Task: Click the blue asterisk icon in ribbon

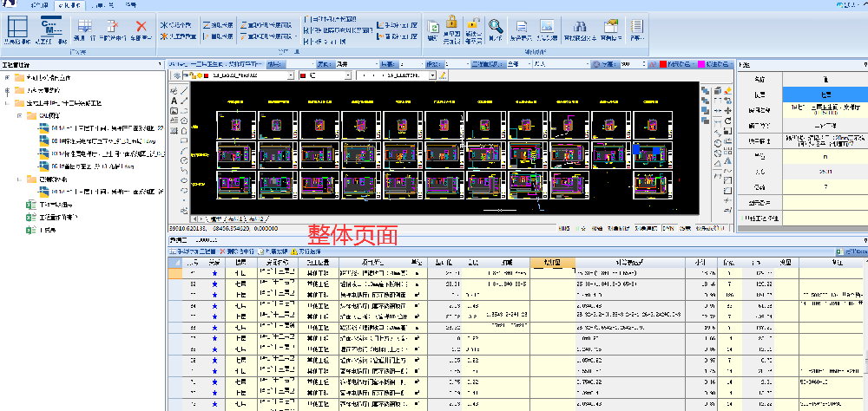Action: (x=164, y=25)
